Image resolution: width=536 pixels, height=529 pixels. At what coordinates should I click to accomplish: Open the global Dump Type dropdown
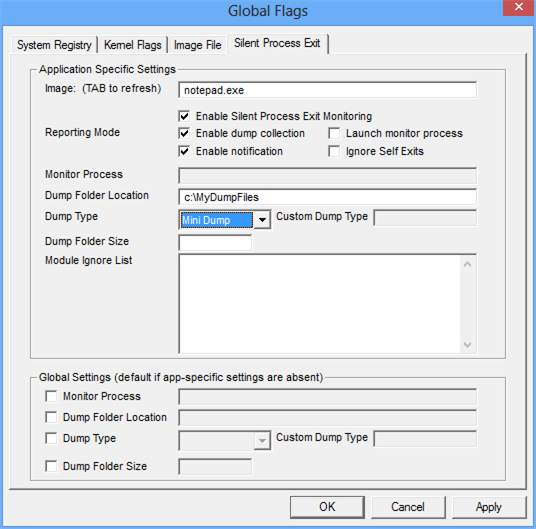point(262,440)
